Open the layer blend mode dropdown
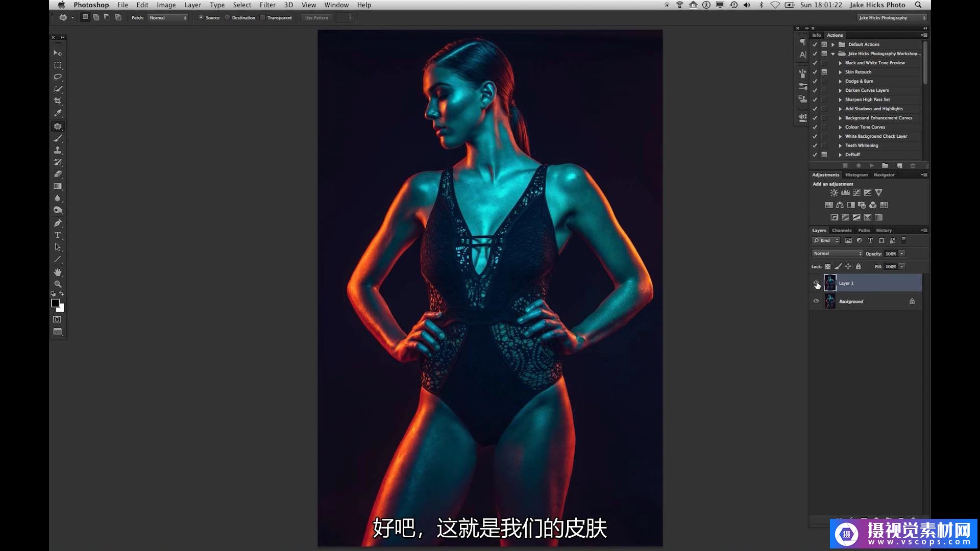980x551 pixels. 837,254
